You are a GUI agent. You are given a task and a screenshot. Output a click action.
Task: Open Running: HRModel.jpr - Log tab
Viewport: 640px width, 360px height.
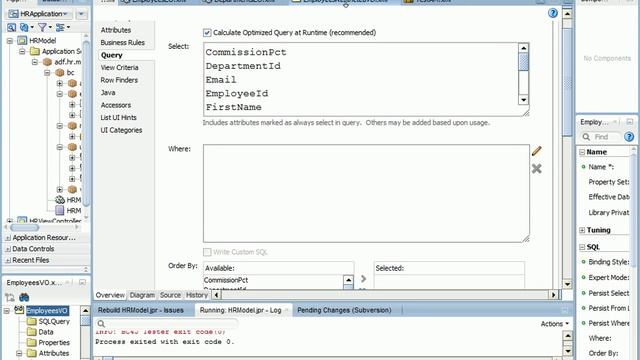click(x=240, y=310)
